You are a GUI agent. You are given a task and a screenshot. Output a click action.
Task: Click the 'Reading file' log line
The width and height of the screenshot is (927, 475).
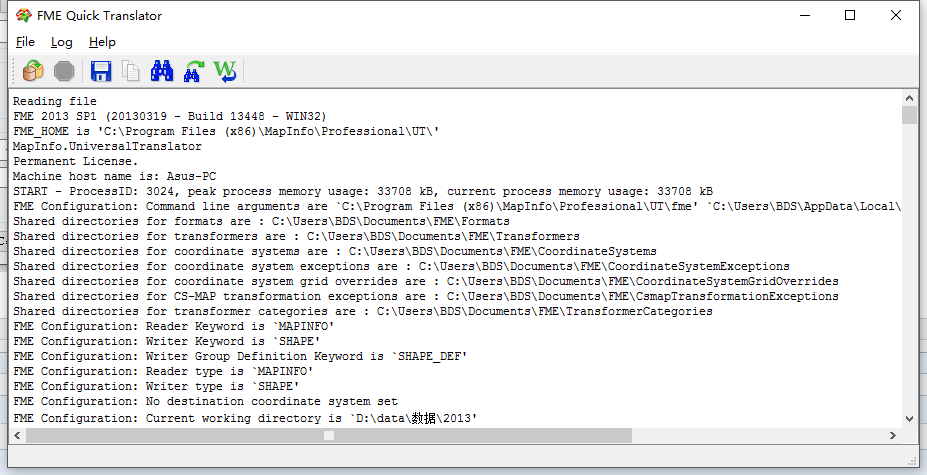coord(54,101)
